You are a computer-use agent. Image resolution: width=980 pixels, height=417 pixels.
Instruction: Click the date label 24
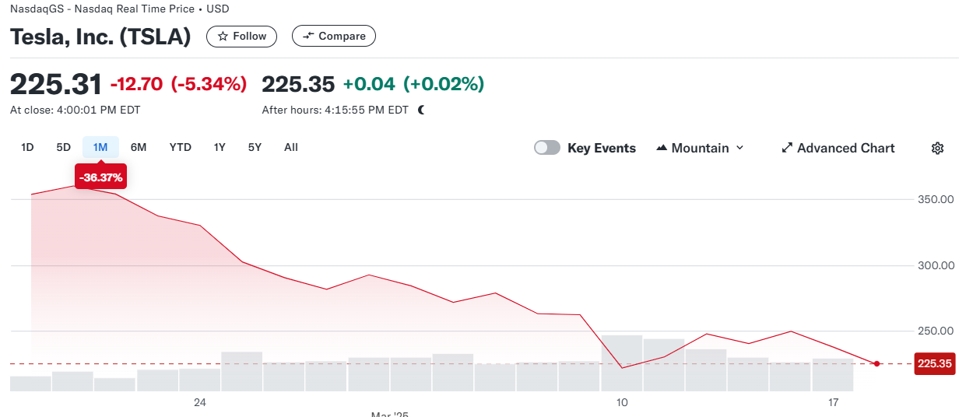coord(200,402)
